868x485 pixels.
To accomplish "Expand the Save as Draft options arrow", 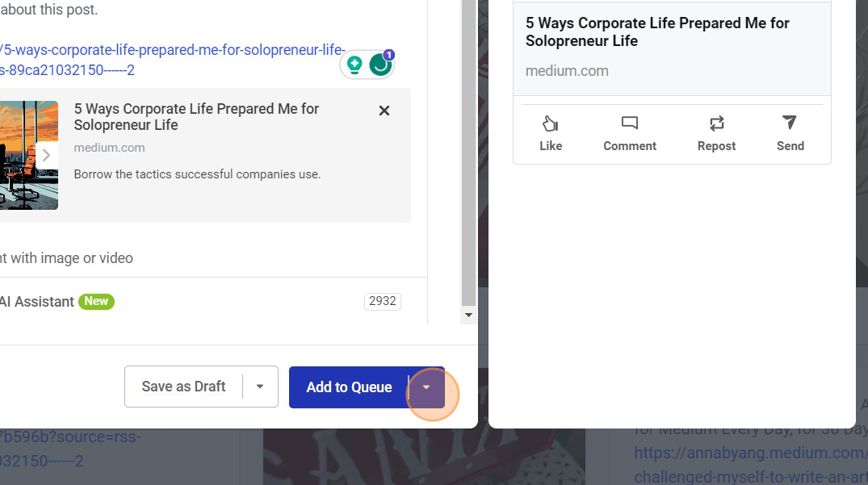I will pyautogui.click(x=260, y=387).
